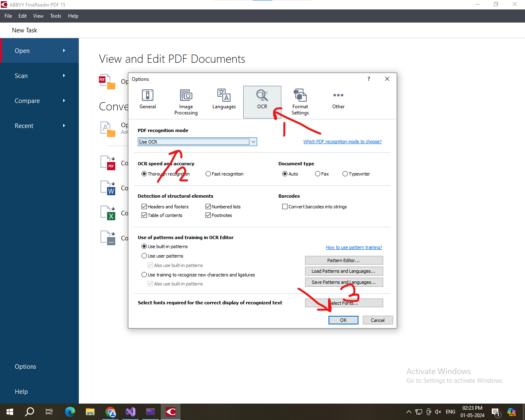Expand the PDF recognition mode dropdown
The height and width of the screenshot is (420, 525).
(253, 142)
